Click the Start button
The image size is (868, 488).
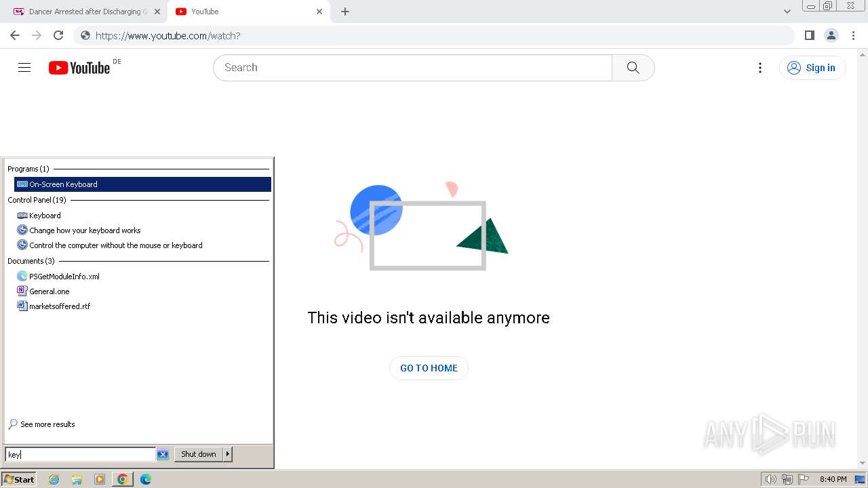click(19, 479)
